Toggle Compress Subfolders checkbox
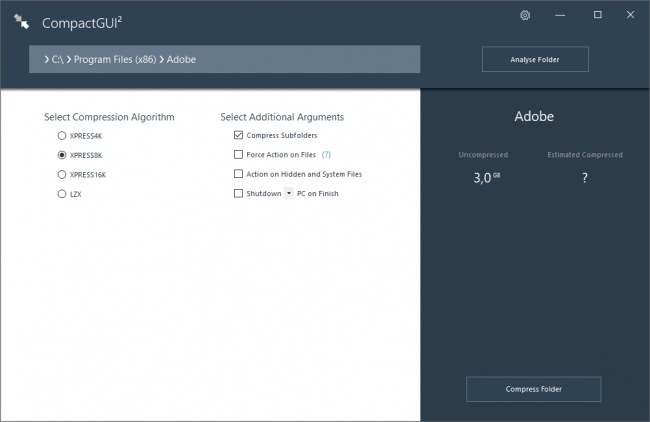 (x=238, y=135)
